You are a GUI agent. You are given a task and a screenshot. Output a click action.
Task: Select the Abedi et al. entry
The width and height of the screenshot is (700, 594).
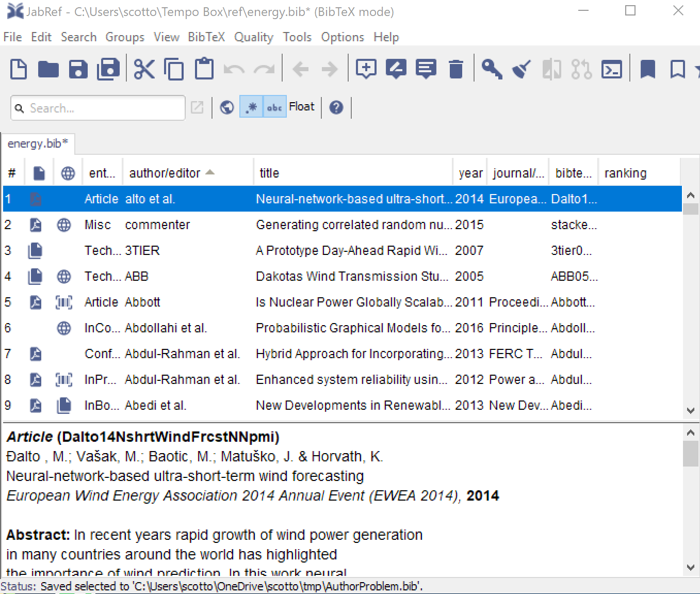tap(342, 405)
